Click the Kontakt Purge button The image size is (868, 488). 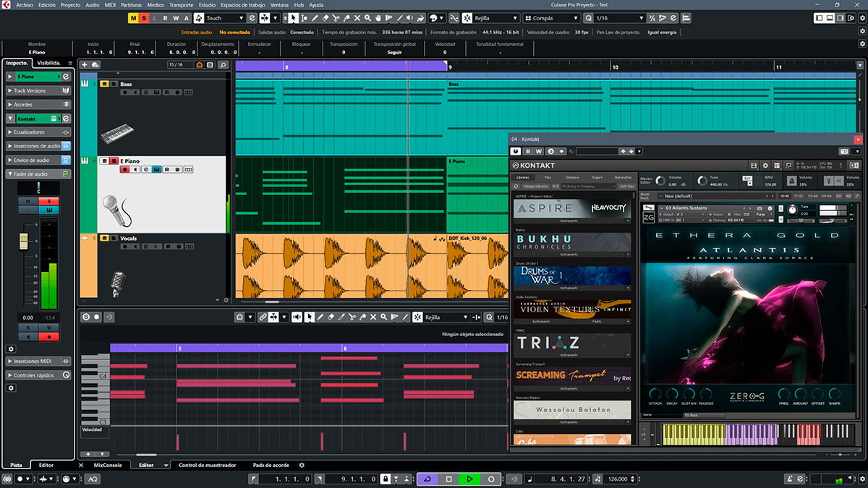[762, 215]
